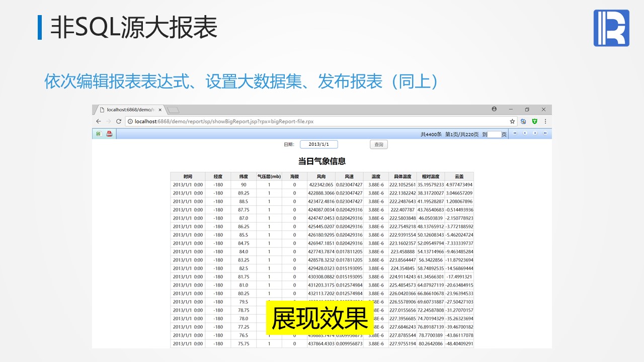The height and width of the screenshot is (362, 644).
Task: Go to the previous report page
Action: [x=525, y=133]
